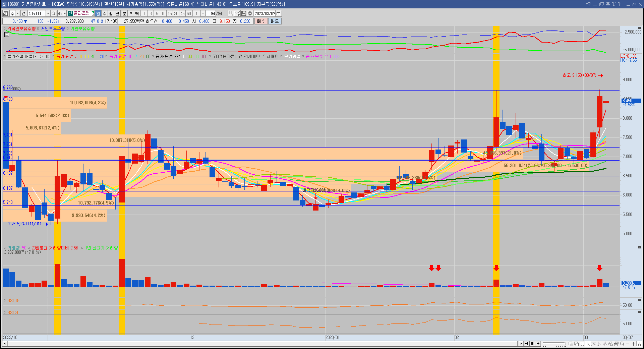This screenshot has width=644, height=349.
Task: Click candle count field 94
Action: 211,13
